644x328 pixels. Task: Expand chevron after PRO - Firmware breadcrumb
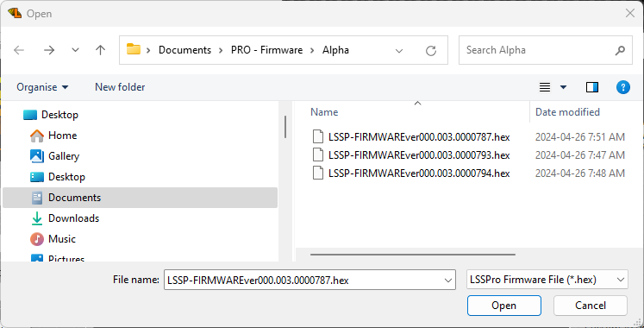(313, 50)
